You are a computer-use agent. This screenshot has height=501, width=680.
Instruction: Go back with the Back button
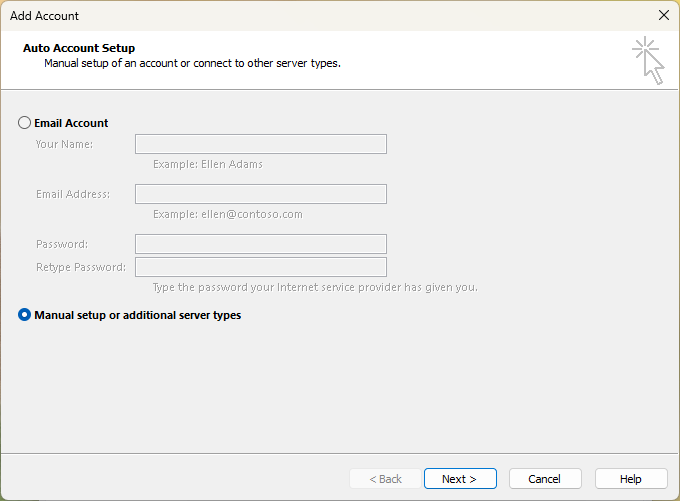coord(385,479)
